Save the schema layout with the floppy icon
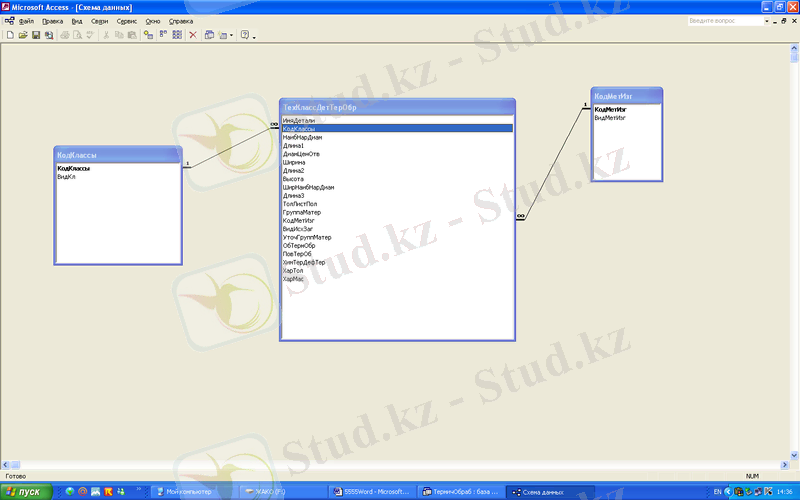This screenshot has height=500, width=800. 36,35
